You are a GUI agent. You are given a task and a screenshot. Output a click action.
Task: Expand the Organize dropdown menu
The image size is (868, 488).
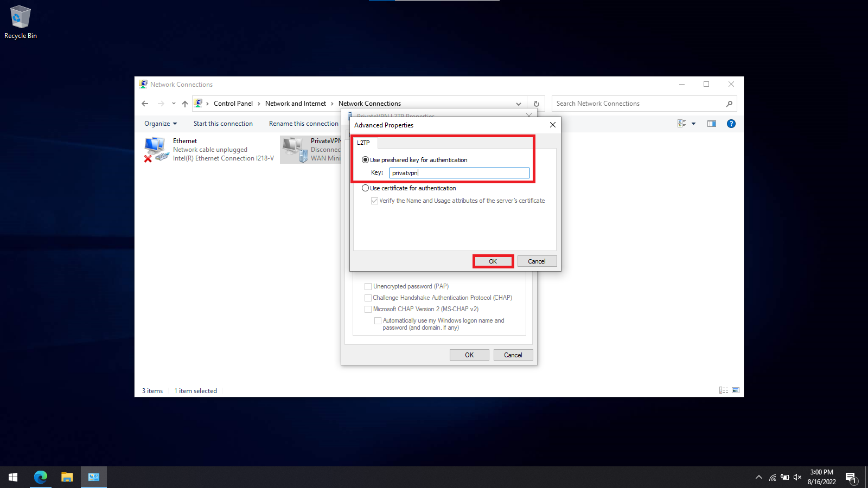click(x=160, y=124)
